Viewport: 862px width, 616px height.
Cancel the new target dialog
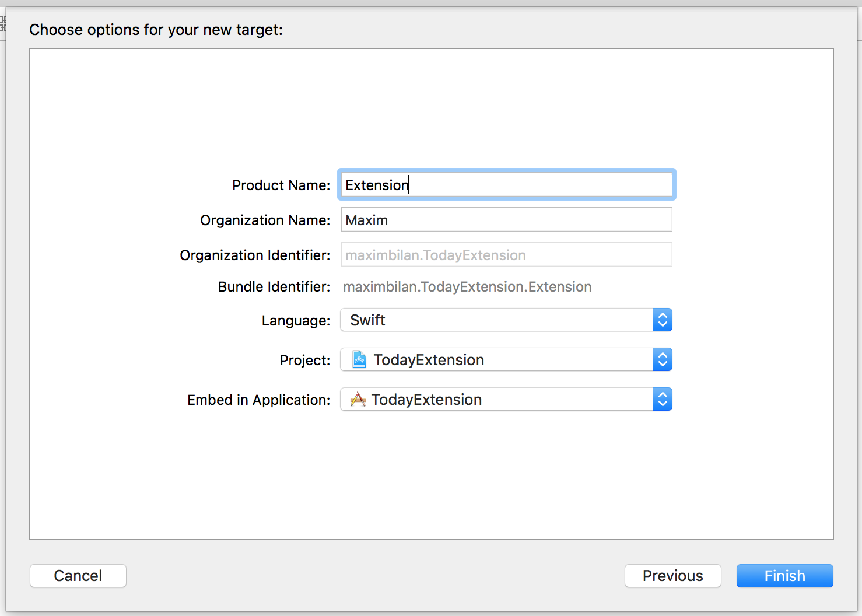[x=78, y=576]
